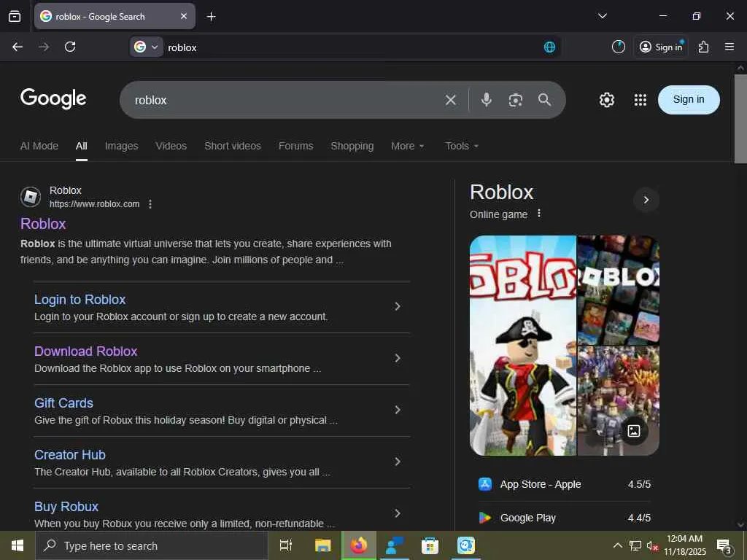The image size is (747, 560).
Task: Open the purple Roblox result title link
Action: coord(43,224)
